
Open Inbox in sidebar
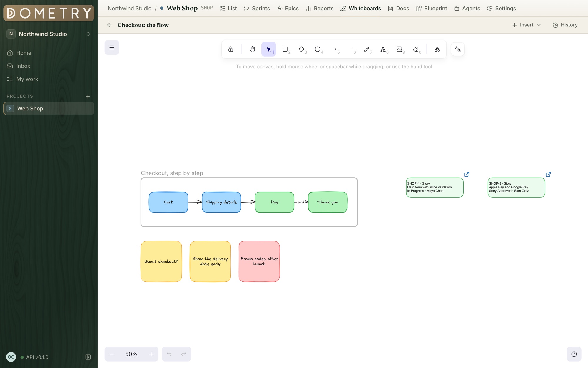coord(49,66)
